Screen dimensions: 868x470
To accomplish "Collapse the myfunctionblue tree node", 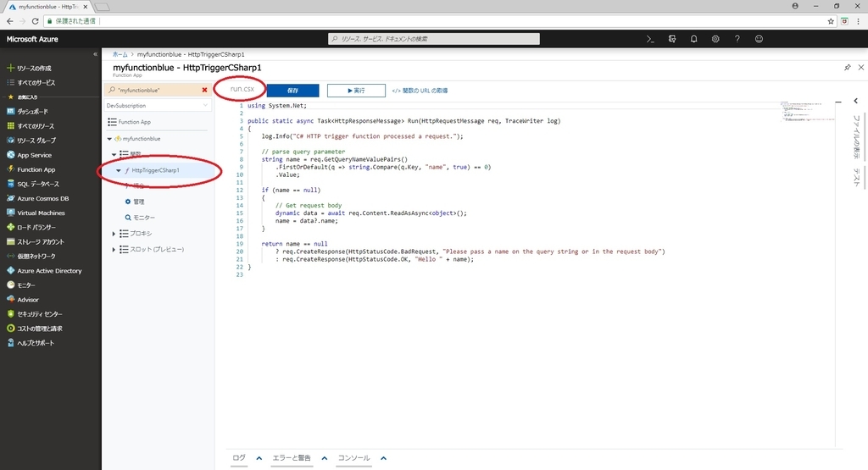I will [109, 139].
